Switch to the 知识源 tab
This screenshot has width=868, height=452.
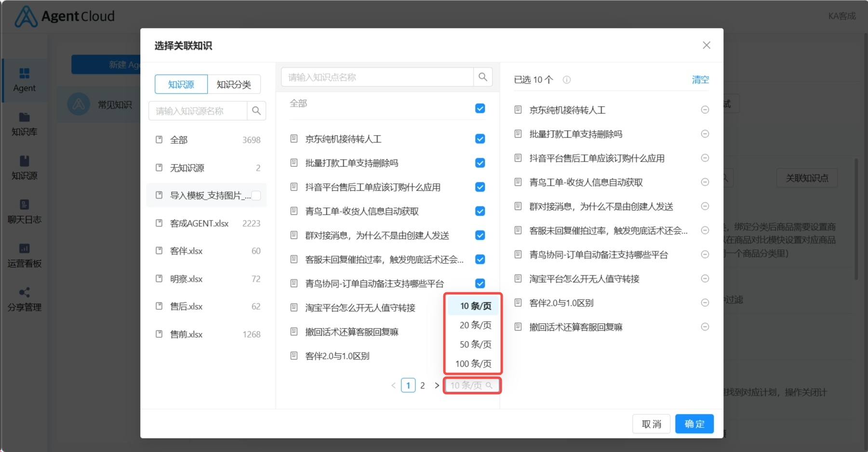181,84
